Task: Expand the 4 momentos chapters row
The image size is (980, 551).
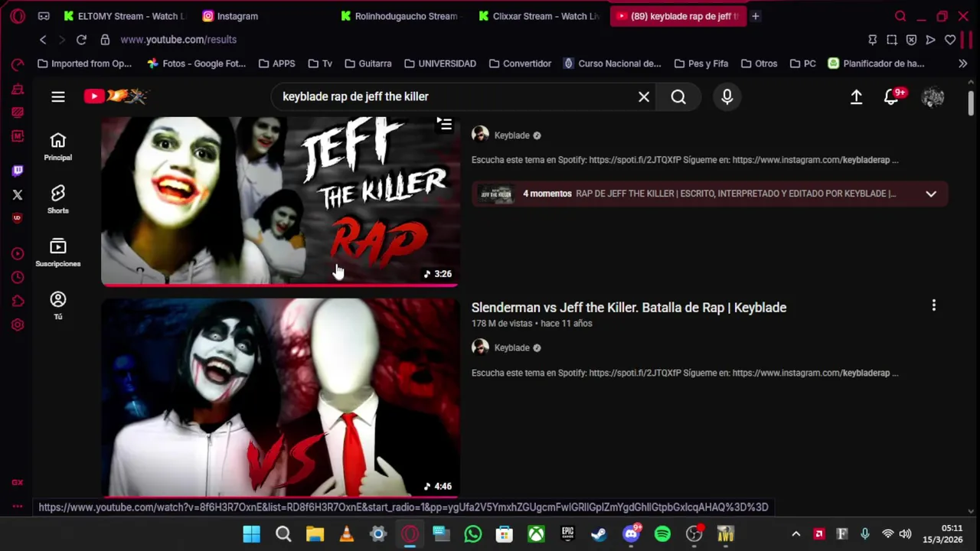Action: pos(710,194)
